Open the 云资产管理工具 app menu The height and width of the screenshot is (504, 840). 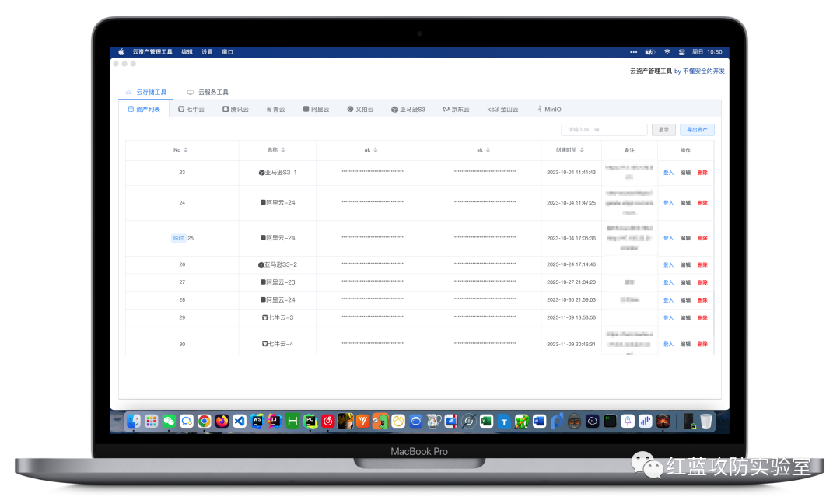tap(152, 52)
